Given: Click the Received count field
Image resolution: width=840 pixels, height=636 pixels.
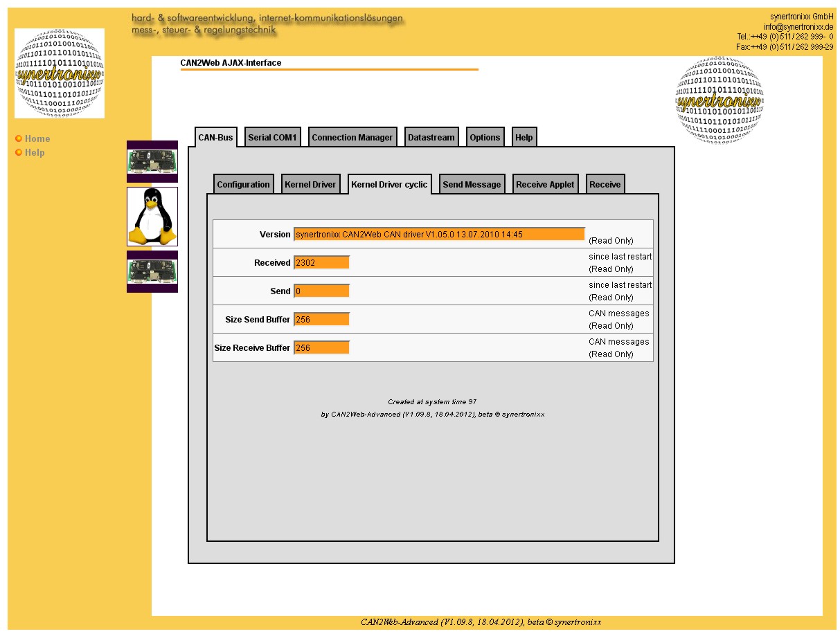Looking at the screenshot, I should tap(321, 263).
